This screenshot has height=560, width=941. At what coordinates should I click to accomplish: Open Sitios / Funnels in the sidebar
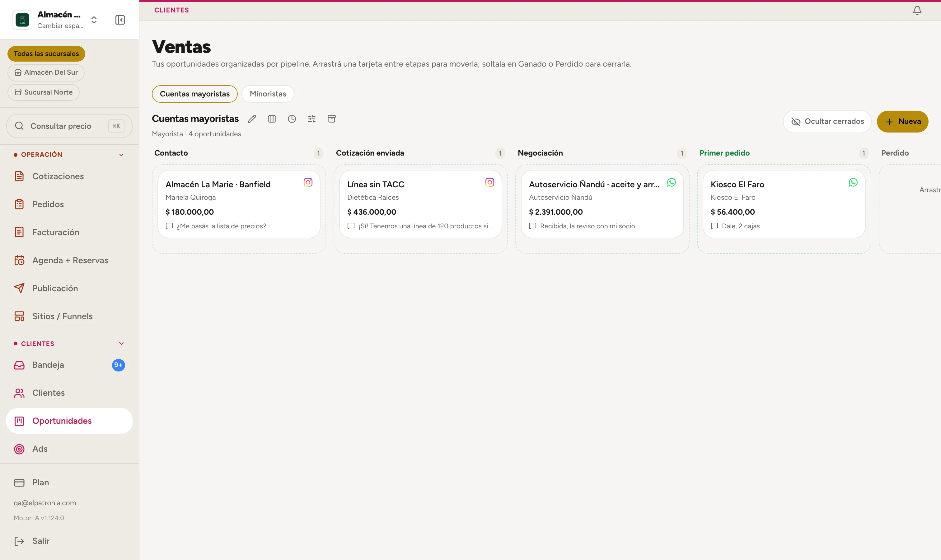(x=69, y=316)
